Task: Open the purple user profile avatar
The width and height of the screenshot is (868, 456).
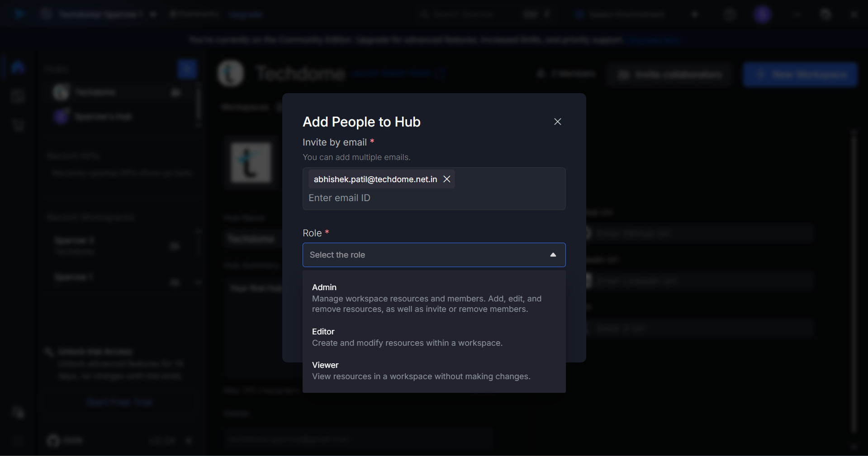Action: [763, 14]
